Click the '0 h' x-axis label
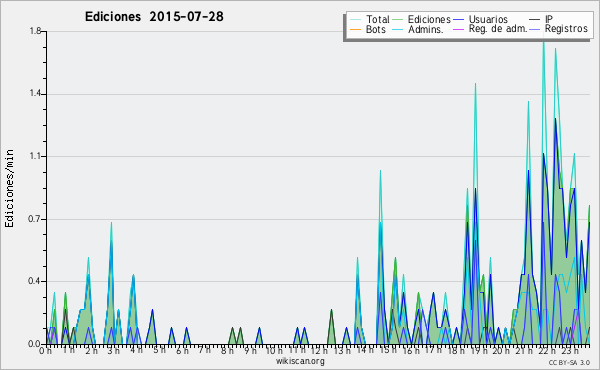This screenshot has width=600, height=370. point(45,351)
